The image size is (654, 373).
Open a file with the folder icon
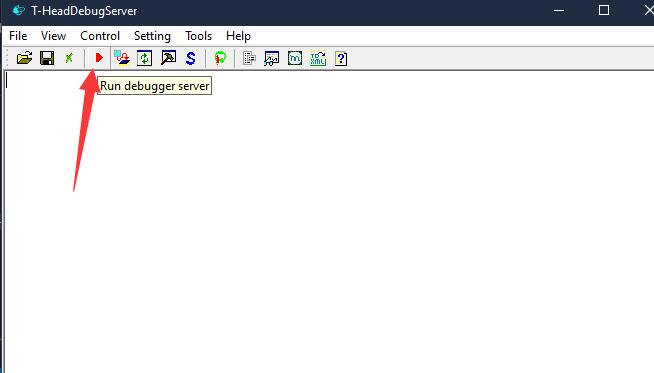pyautogui.click(x=25, y=58)
